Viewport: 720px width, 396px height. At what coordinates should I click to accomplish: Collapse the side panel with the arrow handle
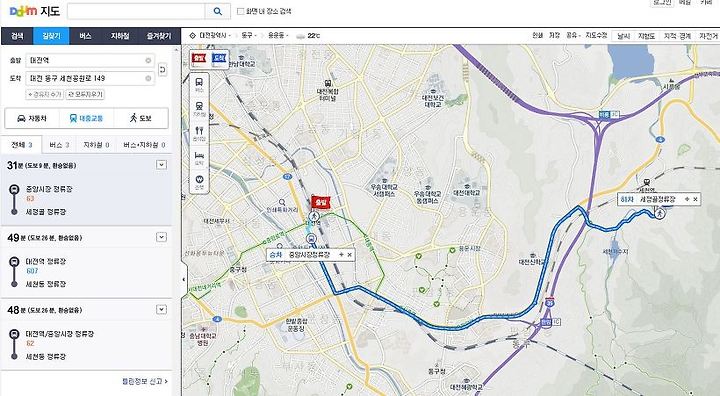pyautogui.click(x=184, y=279)
